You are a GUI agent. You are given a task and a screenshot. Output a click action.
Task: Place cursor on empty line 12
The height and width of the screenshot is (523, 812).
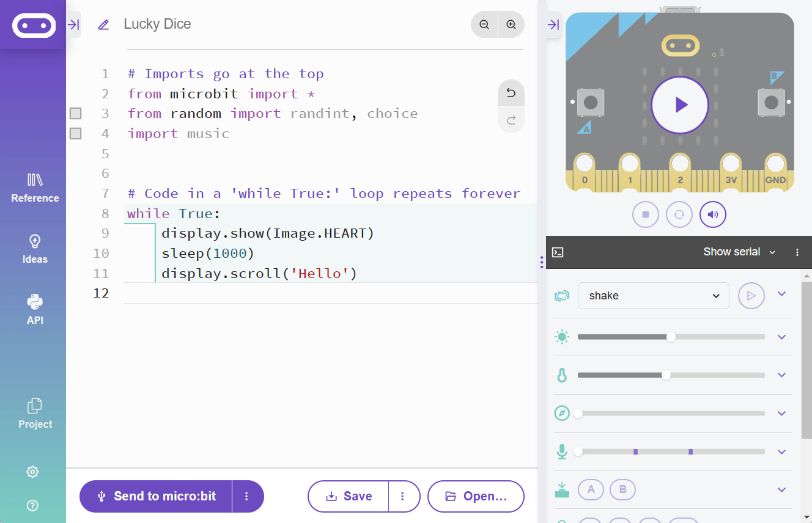pyautogui.click(x=330, y=293)
